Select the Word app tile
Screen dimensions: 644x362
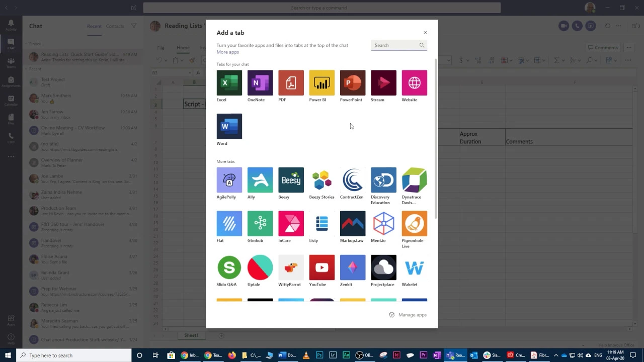point(229,126)
